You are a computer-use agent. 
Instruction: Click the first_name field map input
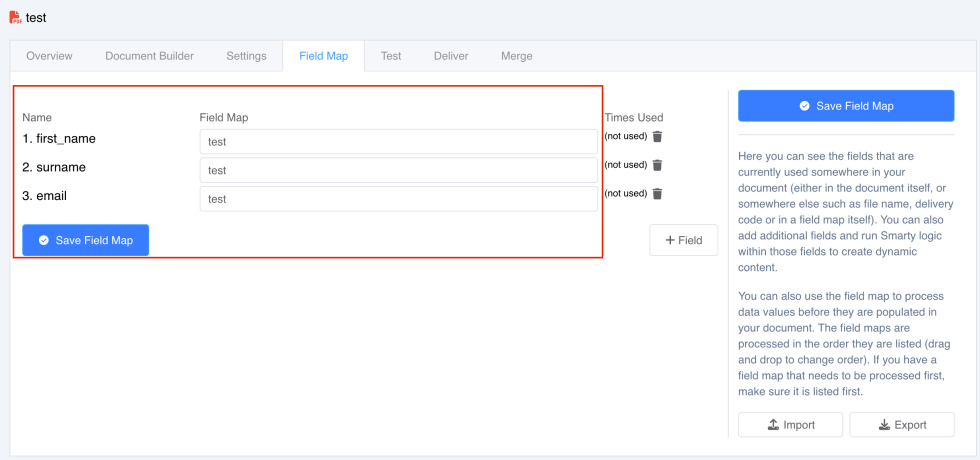399,142
